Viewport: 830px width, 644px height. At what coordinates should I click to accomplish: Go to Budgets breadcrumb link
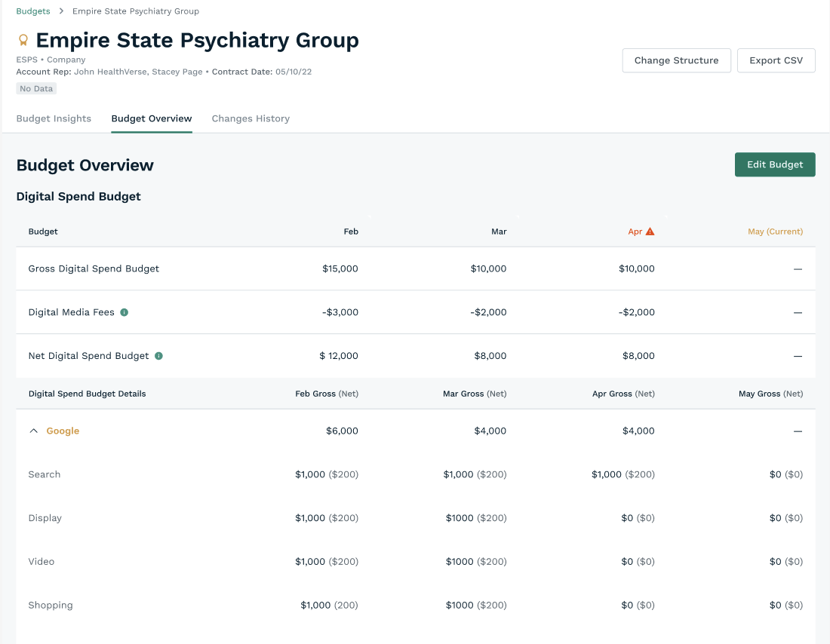(33, 11)
